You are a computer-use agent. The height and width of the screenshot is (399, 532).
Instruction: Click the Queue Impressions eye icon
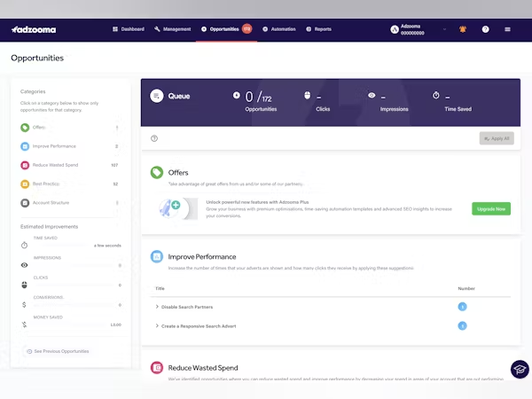[372, 96]
